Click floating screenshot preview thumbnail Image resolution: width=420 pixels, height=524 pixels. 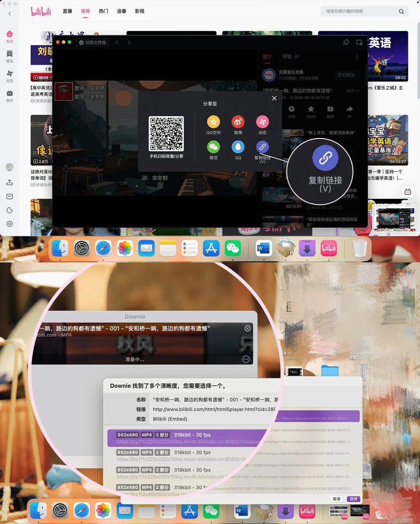pyautogui.click(x=394, y=218)
